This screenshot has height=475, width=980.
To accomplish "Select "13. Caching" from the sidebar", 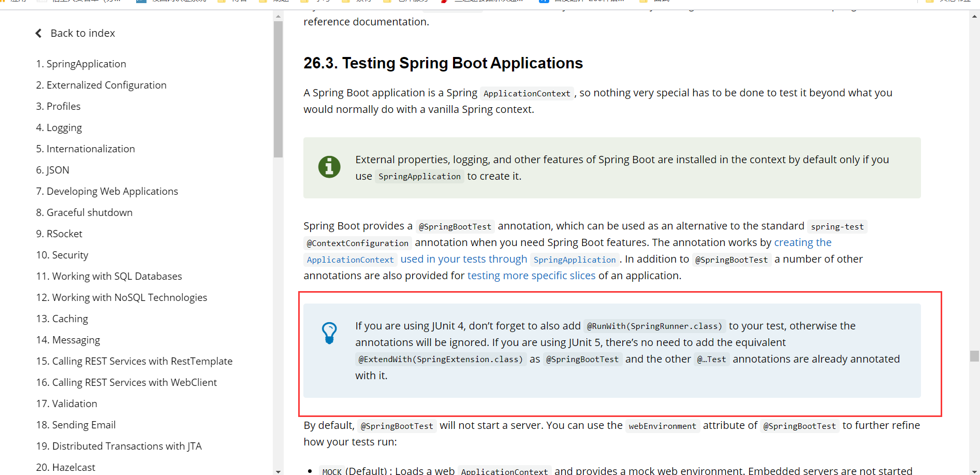I will (62, 318).
